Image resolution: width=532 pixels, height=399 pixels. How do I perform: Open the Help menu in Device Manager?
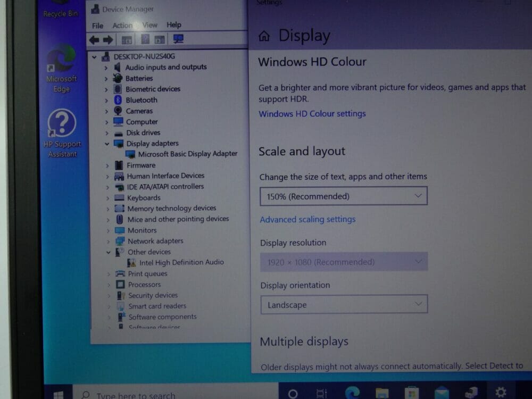coord(174,25)
